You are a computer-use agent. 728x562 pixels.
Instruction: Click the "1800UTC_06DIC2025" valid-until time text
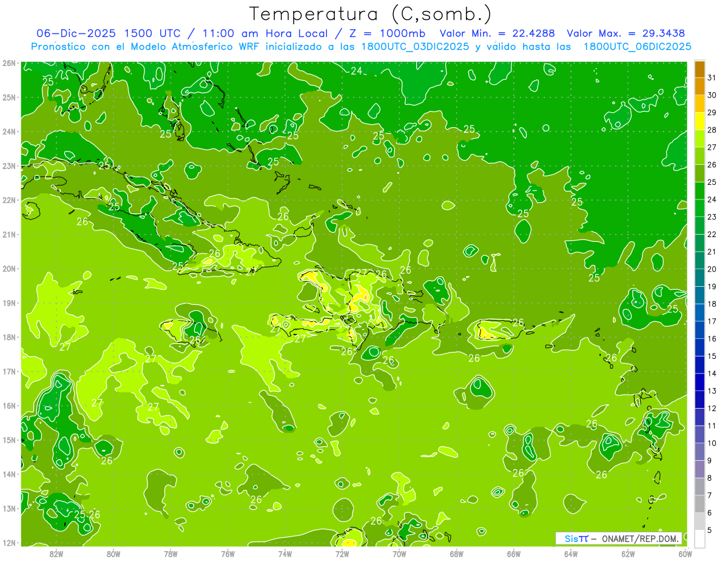637,47
